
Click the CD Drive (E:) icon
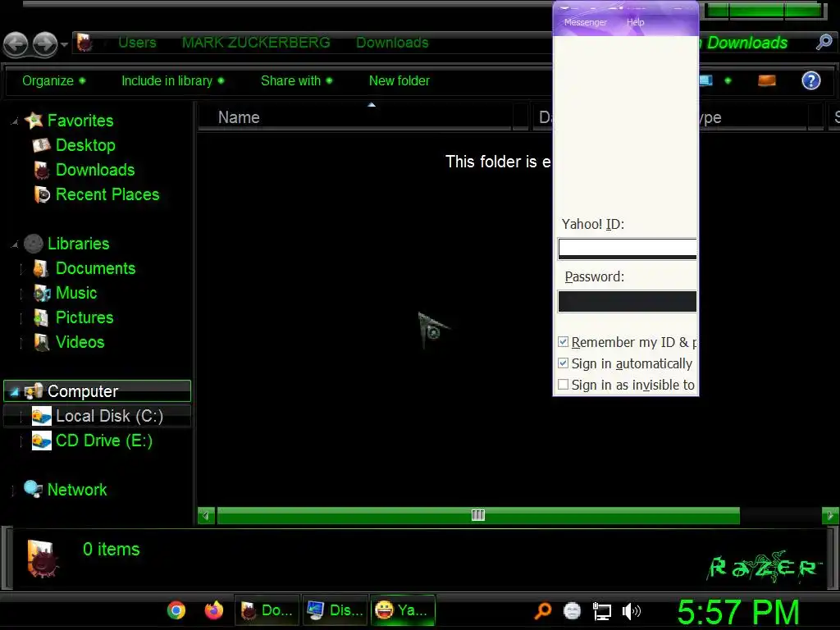[41, 441]
